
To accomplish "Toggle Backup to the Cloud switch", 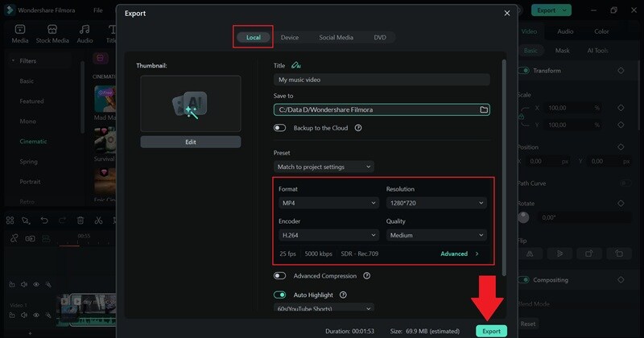I will tap(279, 128).
